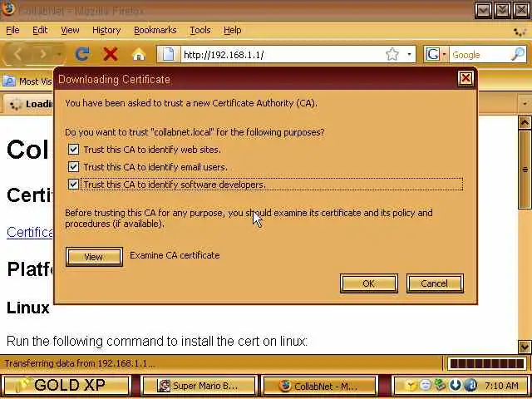Viewport: 532px width, 399px height.
Task: Click the Certificate link on the page
Action: point(30,233)
